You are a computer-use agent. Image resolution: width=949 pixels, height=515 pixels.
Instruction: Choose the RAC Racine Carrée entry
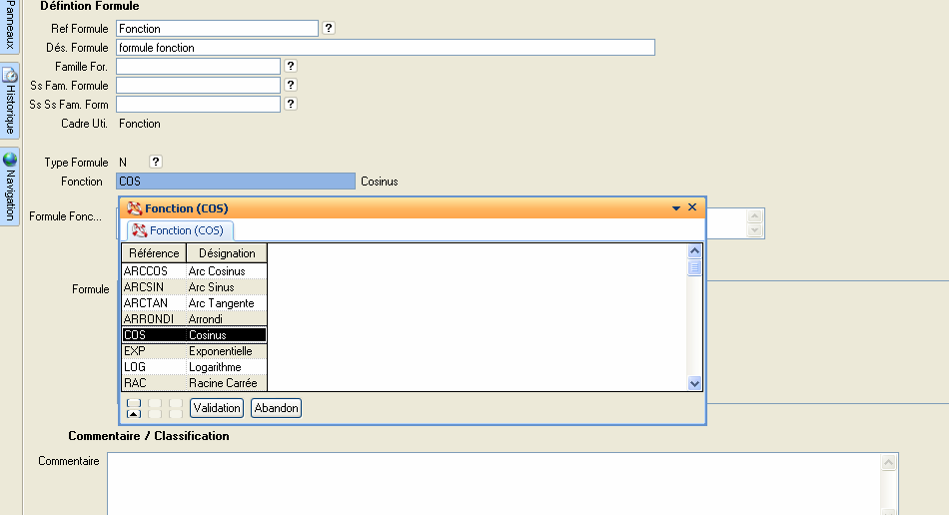click(x=194, y=383)
